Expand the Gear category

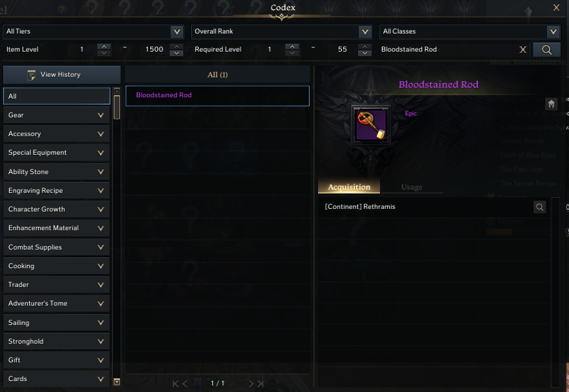pyautogui.click(x=57, y=115)
